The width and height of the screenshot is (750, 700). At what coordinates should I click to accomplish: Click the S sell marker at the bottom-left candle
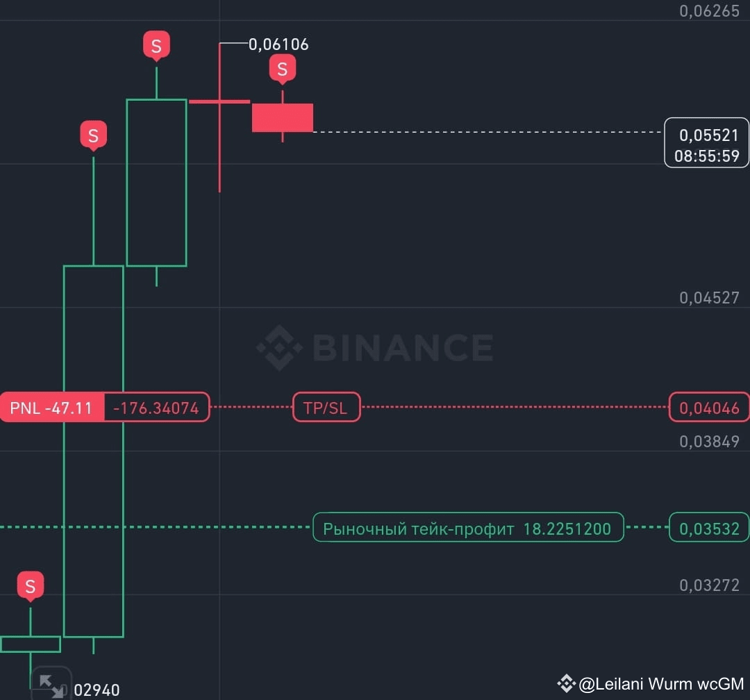pyautogui.click(x=30, y=586)
